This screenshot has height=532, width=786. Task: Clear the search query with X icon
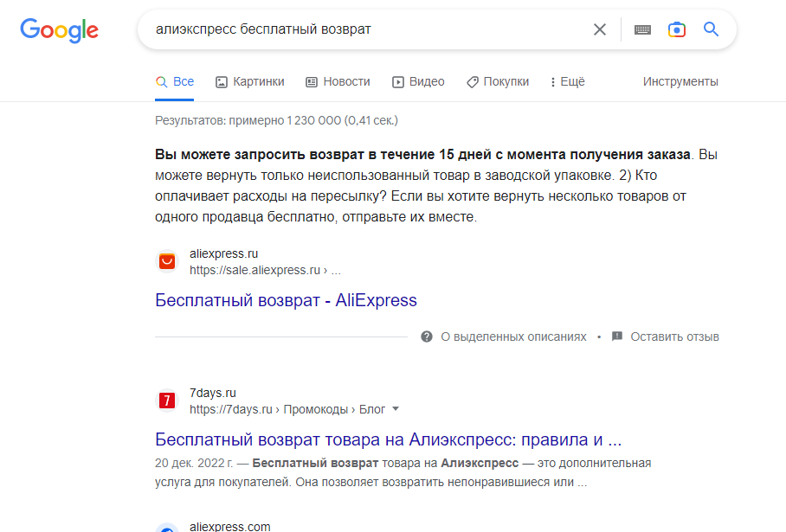click(x=600, y=29)
